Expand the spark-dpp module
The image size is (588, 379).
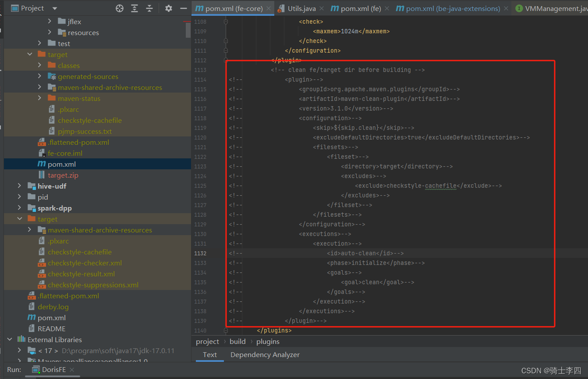point(19,208)
